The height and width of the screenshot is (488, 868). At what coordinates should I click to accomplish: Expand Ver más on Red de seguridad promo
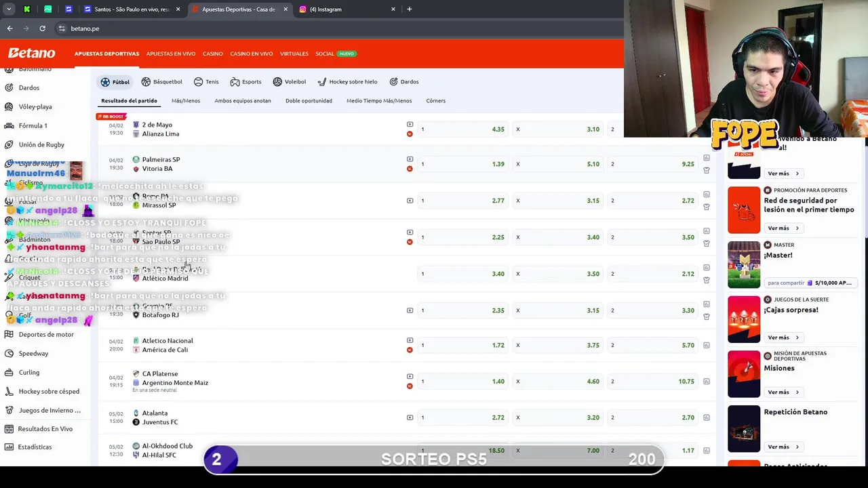tap(783, 228)
